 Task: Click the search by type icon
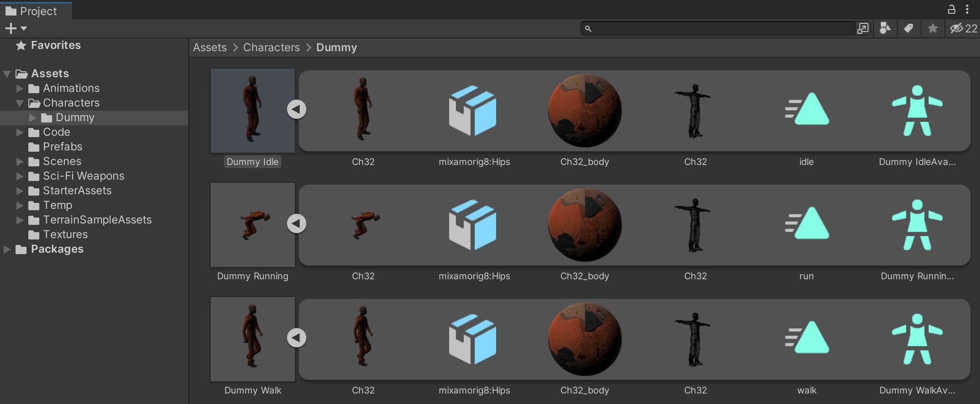tap(885, 28)
